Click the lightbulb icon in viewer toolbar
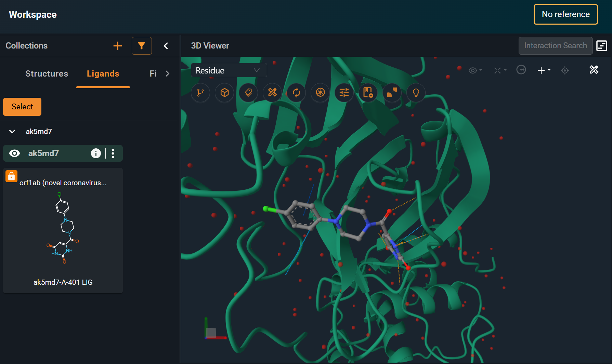612x364 pixels. point(416,93)
